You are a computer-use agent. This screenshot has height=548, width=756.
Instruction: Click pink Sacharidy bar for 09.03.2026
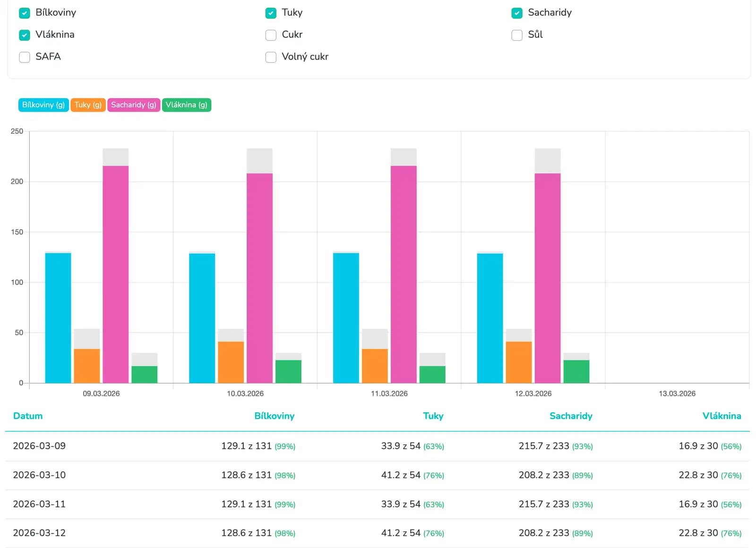(116, 274)
